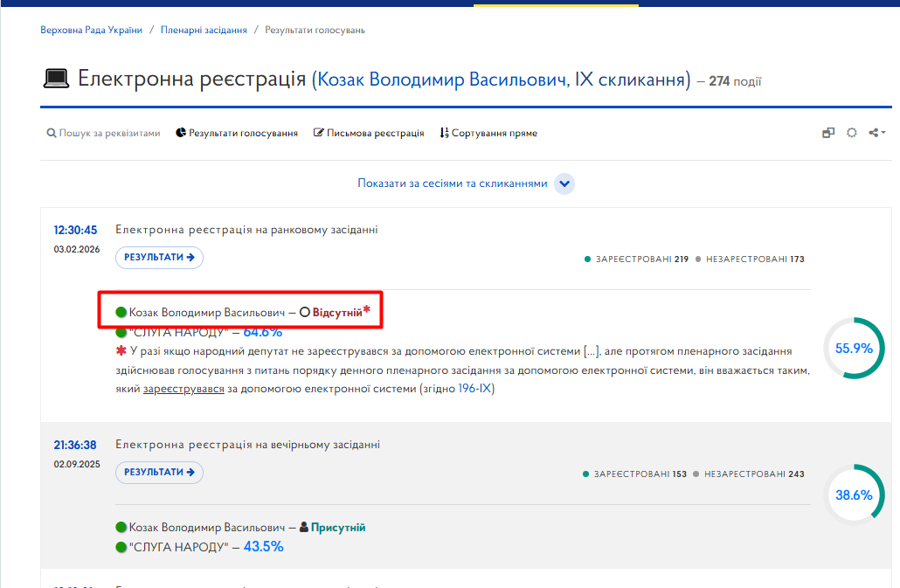Click time 21:36:38 of evening registration

75,446
